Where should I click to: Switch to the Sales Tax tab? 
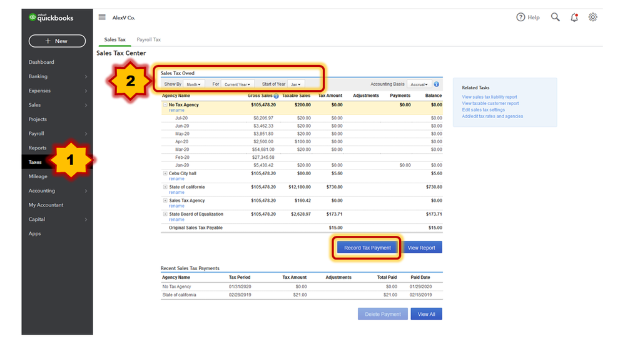(x=114, y=39)
